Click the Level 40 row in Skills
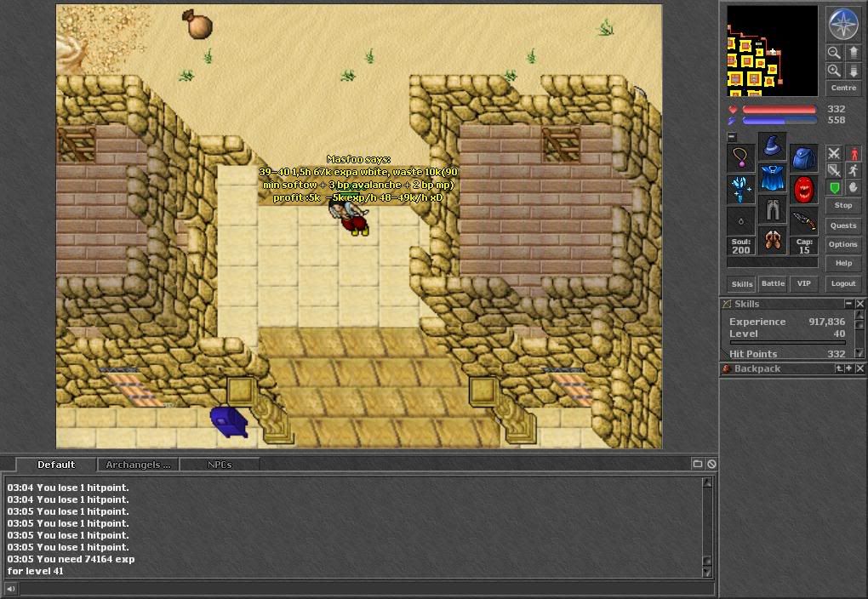 tap(787, 334)
